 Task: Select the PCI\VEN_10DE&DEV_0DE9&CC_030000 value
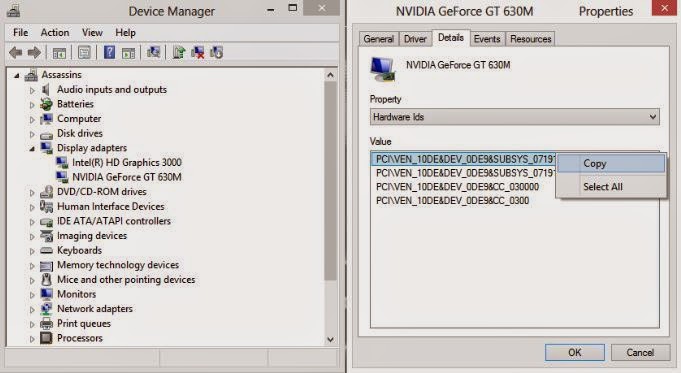457,187
